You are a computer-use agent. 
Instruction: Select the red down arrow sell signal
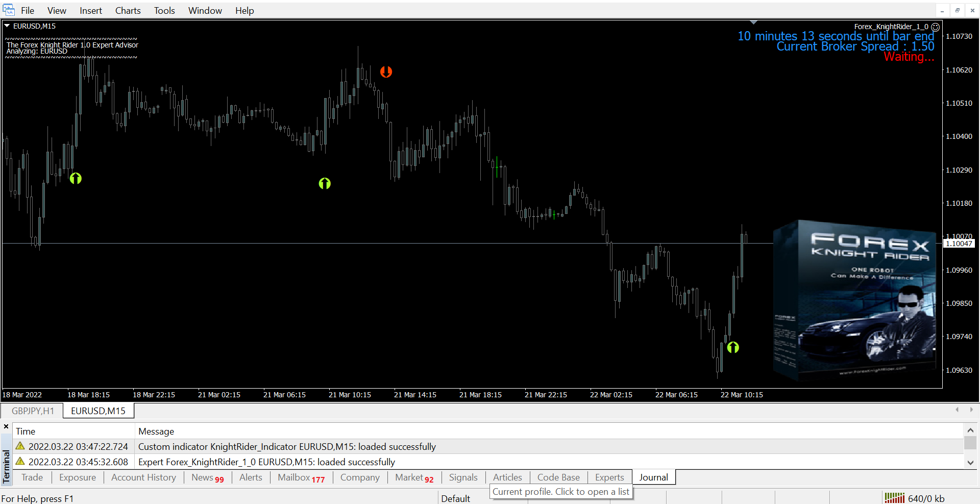pos(386,72)
